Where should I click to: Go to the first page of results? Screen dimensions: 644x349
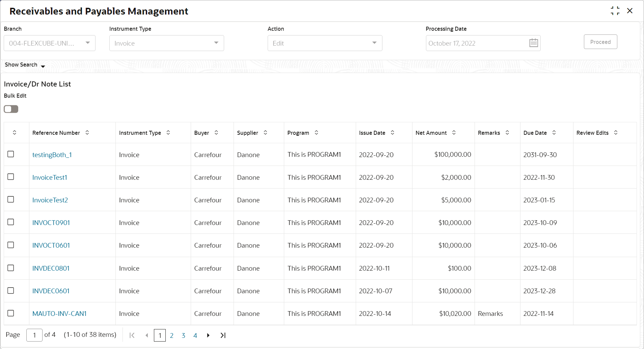132,335
